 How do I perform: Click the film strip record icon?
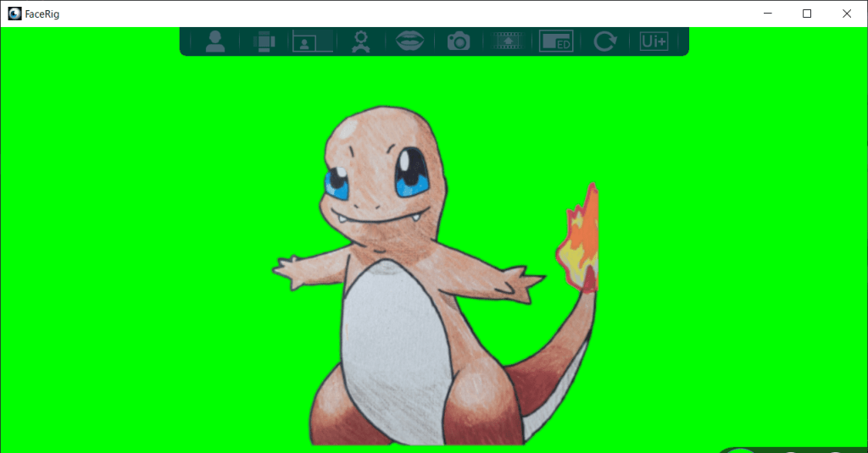click(508, 41)
